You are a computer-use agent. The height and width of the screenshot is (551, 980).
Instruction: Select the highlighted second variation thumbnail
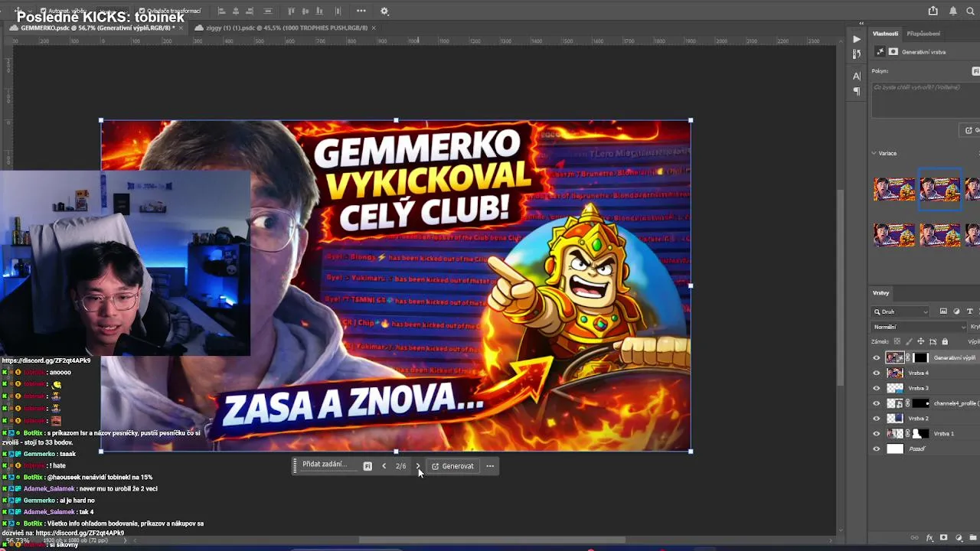point(939,189)
